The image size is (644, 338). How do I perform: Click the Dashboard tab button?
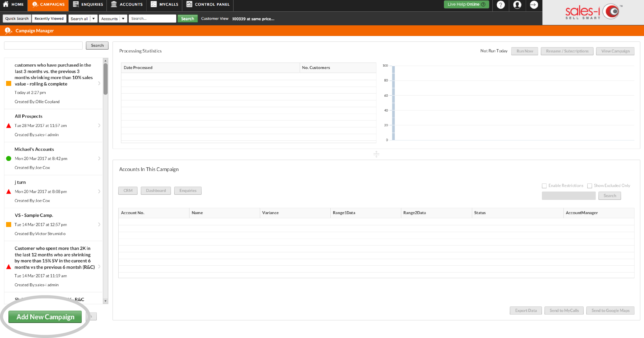click(156, 190)
